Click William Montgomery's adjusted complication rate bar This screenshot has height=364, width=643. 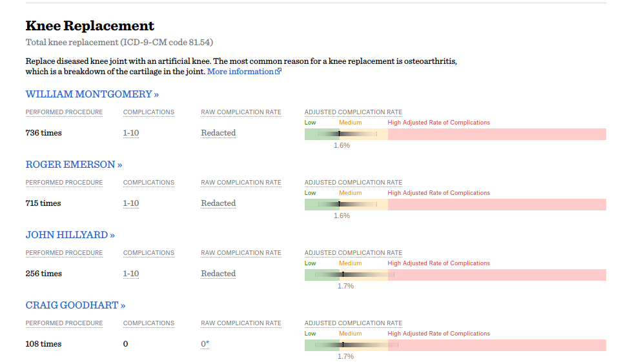455,134
